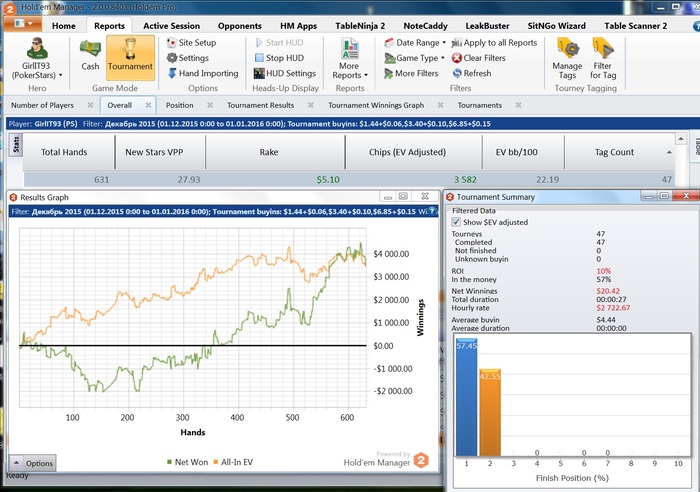Select the Cash game mode icon
The width and height of the screenshot is (700, 492).
point(90,55)
